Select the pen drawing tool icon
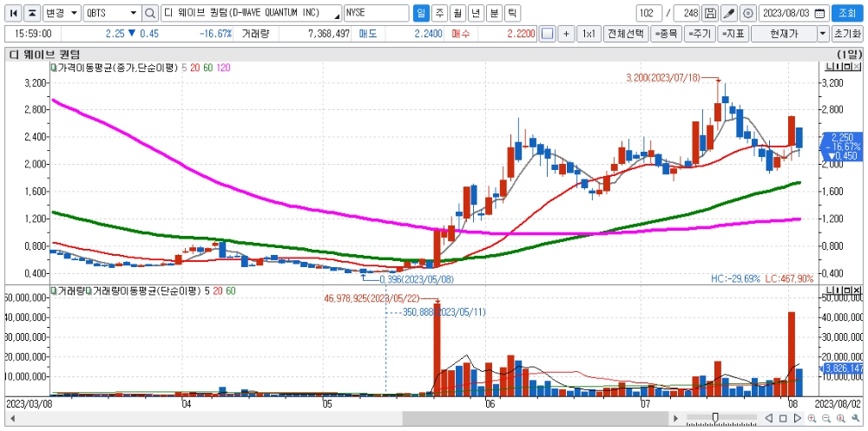The width and height of the screenshot is (868, 431). coord(729,13)
